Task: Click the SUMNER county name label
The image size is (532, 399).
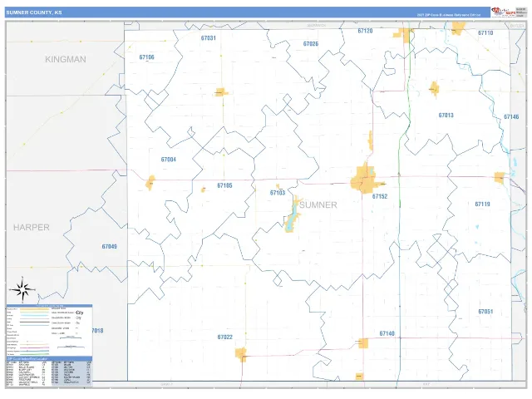Action: [x=318, y=205]
